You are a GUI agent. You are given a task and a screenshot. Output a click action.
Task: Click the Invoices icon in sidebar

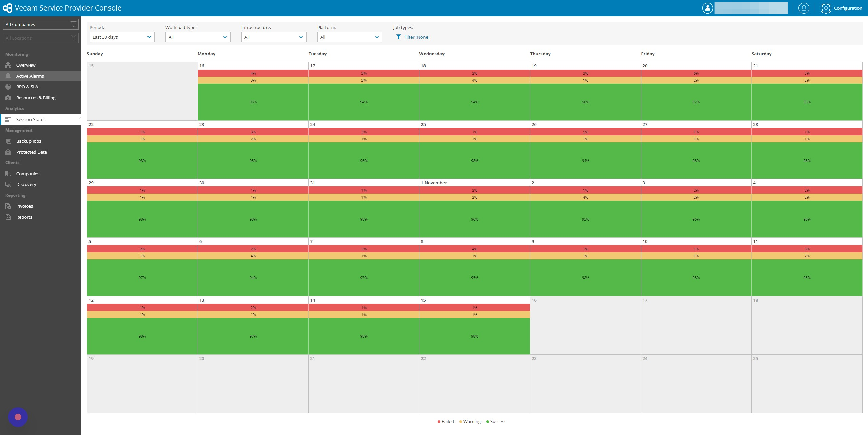point(8,206)
